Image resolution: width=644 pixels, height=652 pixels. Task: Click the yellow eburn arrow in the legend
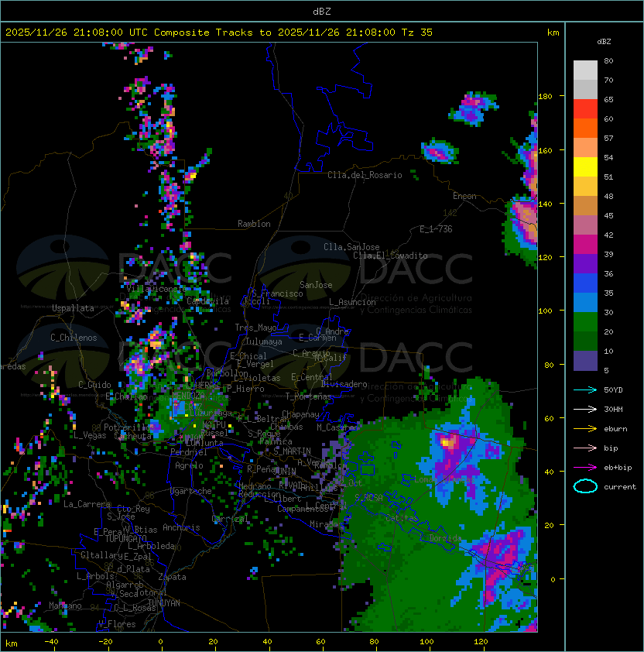tap(585, 429)
